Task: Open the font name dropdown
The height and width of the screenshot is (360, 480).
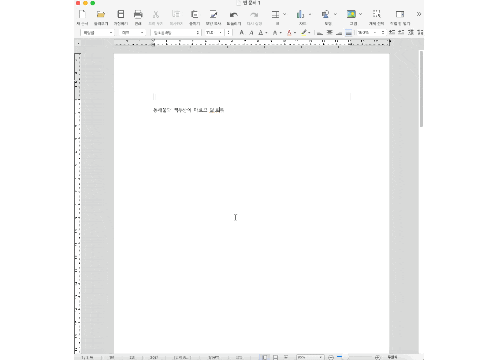Action: tap(176, 33)
